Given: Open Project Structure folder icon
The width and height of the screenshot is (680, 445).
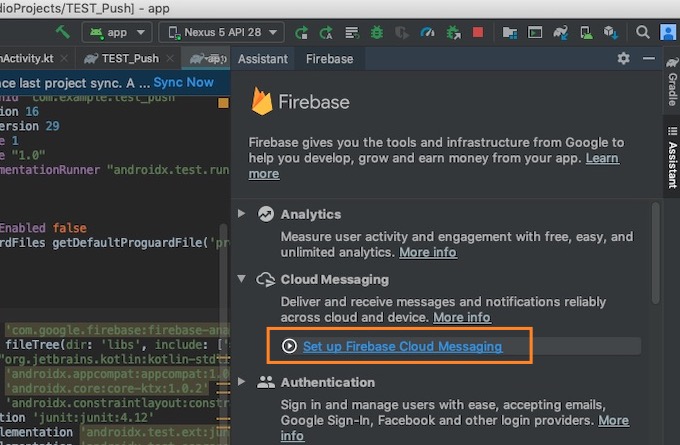Looking at the screenshot, I should [x=510, y=33].
